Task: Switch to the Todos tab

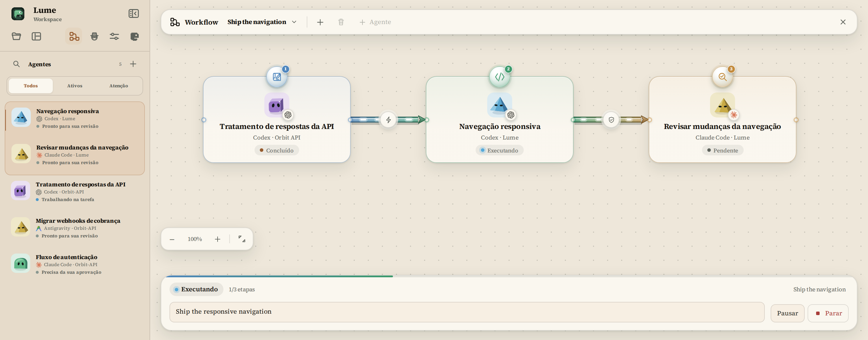Action: click(x=31, y=86)
